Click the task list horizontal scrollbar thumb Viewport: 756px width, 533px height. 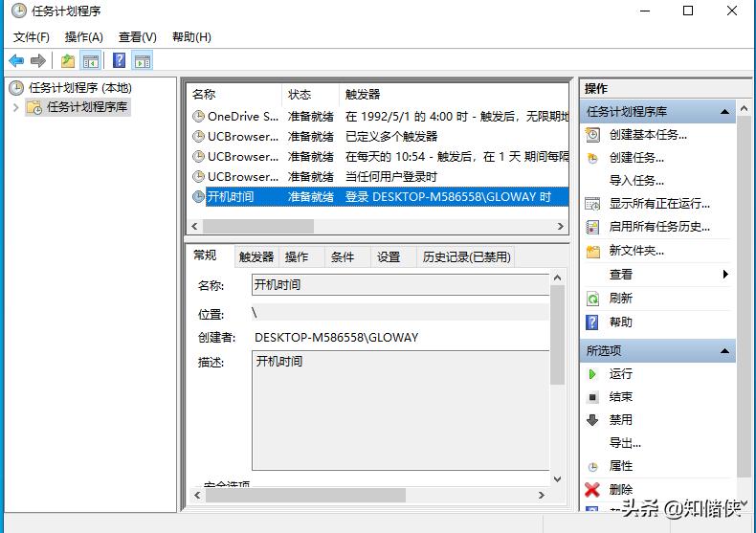tap(258, 226)
